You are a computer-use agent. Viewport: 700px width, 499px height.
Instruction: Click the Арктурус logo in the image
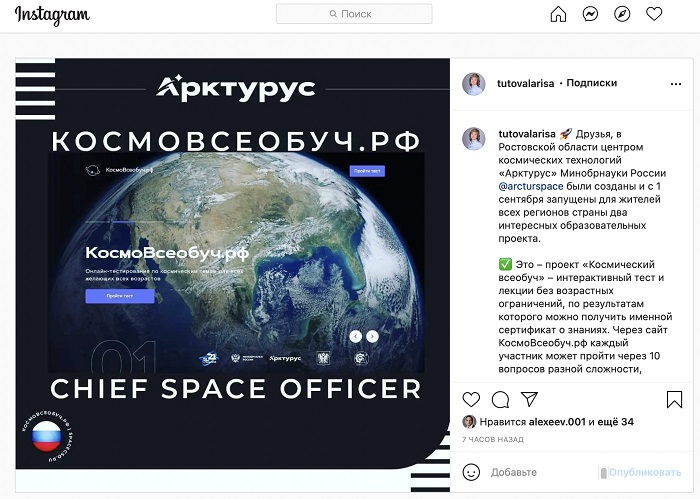click(236, 88)
